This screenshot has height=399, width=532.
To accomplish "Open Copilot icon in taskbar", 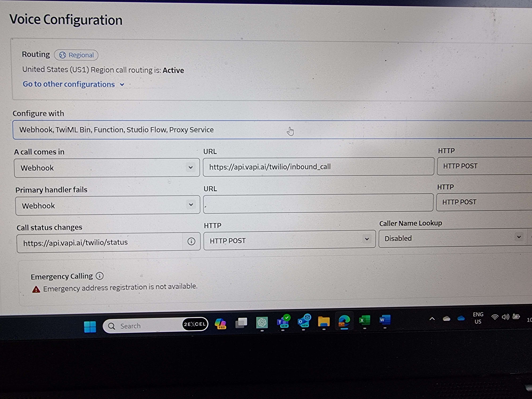I will tap(220, 323).
